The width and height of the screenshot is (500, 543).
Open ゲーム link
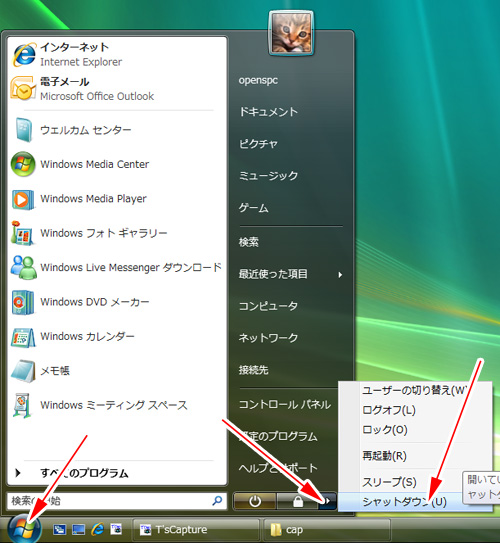(253, 208)
